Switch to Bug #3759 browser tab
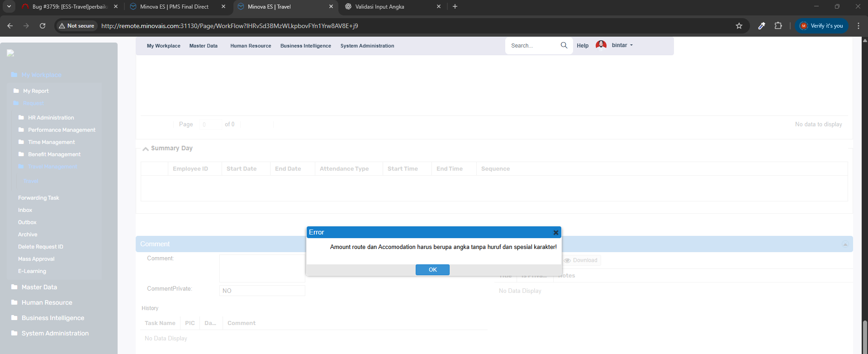 pos(69,7)
